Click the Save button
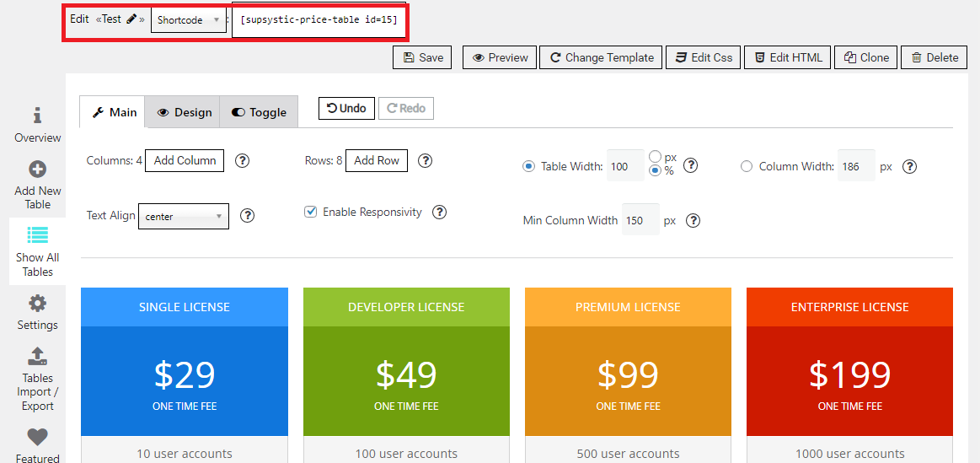Screen dimensions: 980x463 (x=422, y=57)
